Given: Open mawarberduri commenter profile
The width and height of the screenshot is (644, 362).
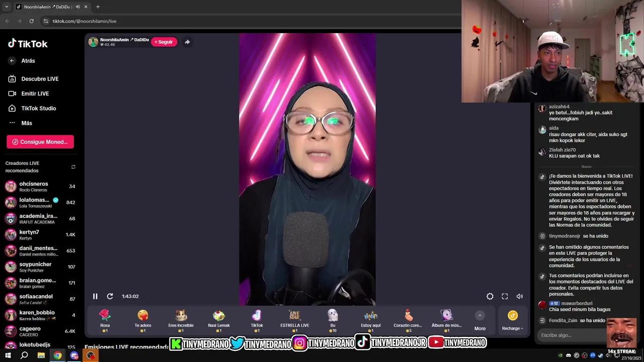Looking at the screenshot, I should [x=577, y=304].
